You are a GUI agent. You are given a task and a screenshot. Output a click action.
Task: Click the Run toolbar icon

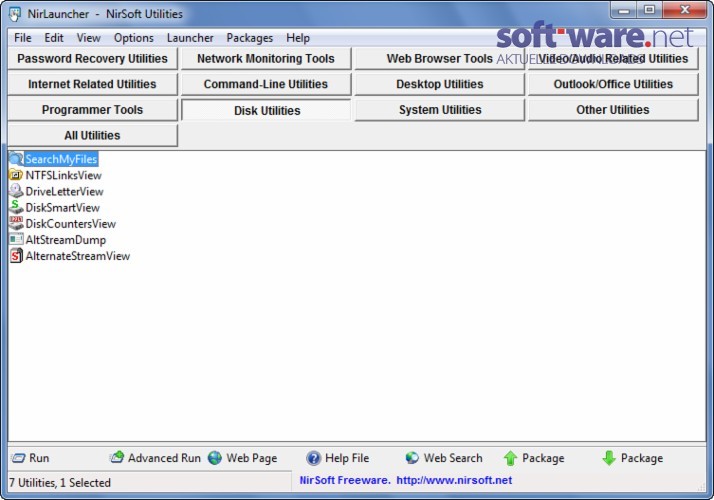(18, 458)
